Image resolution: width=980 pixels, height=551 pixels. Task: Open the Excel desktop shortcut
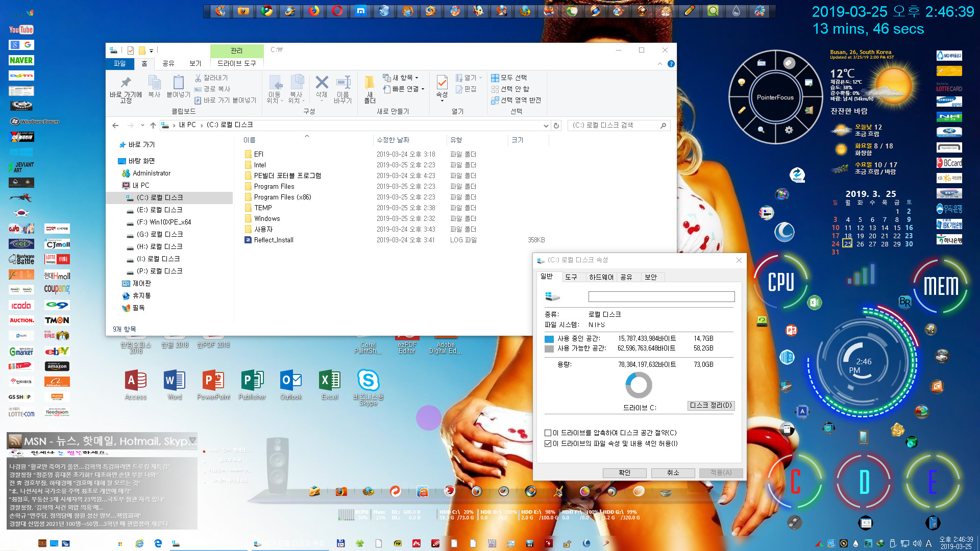[x=330, y=385]
